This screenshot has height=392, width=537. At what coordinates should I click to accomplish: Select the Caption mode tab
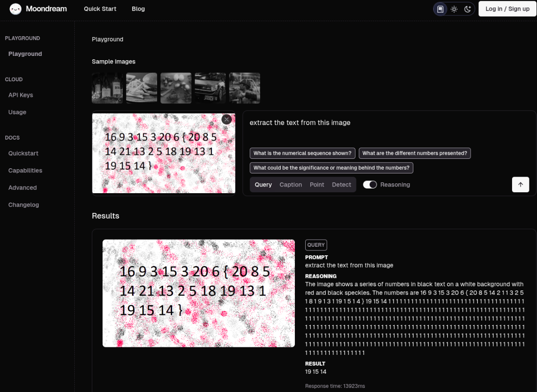pyautogui.click(x=291, y=185)
